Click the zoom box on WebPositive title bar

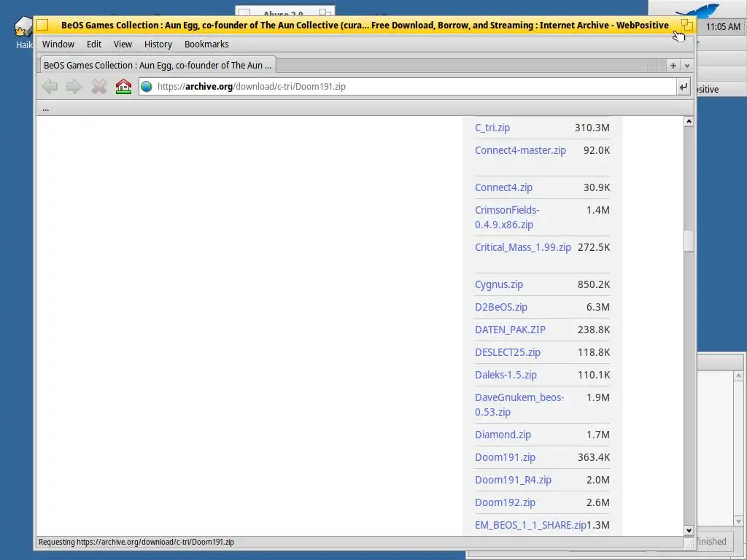[x=687, y=25]
